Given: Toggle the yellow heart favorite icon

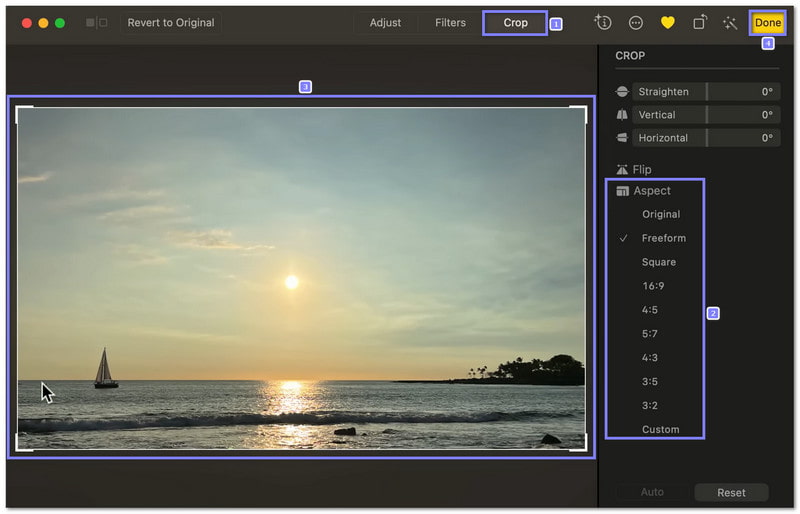Looking at the screenshot, I should point(667,22).
